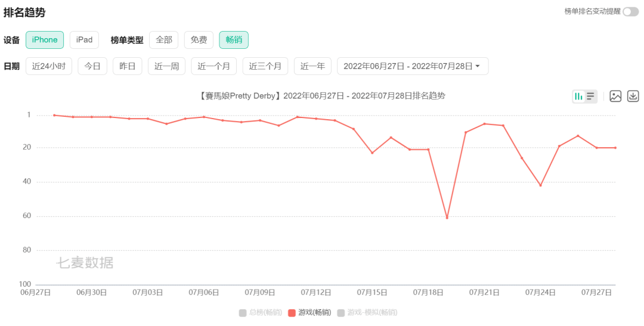The image size is (644, 326).
Task: Toggle the 游戏(畅销) legend series
Action: pyautogui.click(x=309, y=313)
